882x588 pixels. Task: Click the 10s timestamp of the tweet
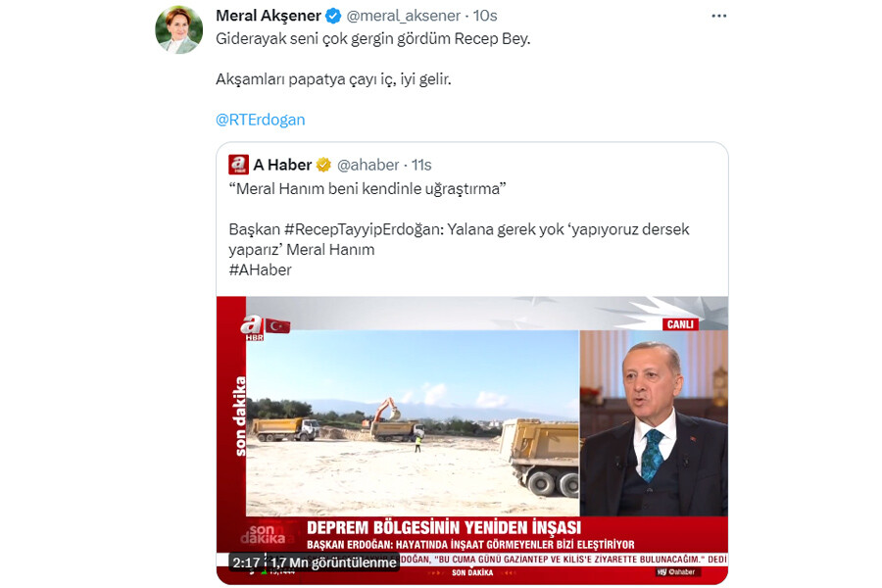click(x=485, y=16)
